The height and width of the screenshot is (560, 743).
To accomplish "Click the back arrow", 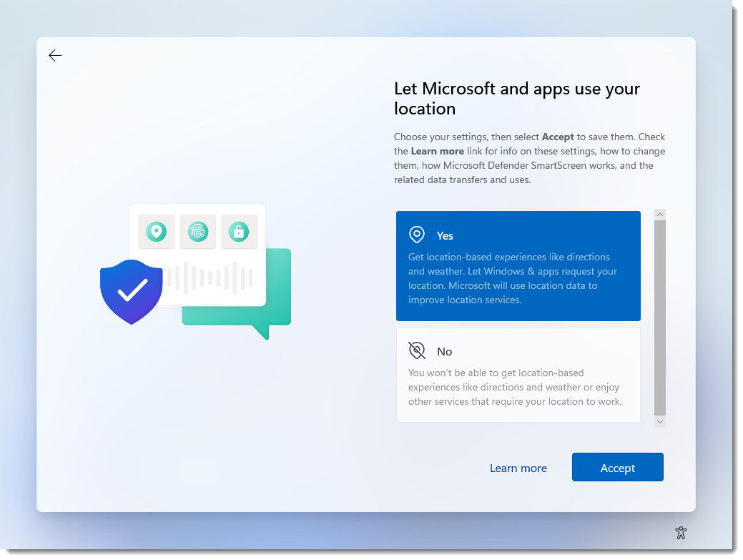I will [x=55, y=55].
